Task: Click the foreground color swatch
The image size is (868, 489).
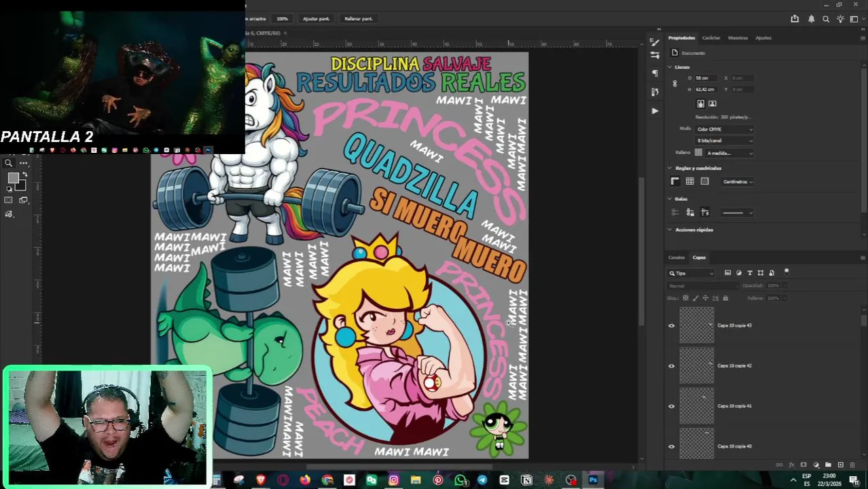Action: coord(12,178)
